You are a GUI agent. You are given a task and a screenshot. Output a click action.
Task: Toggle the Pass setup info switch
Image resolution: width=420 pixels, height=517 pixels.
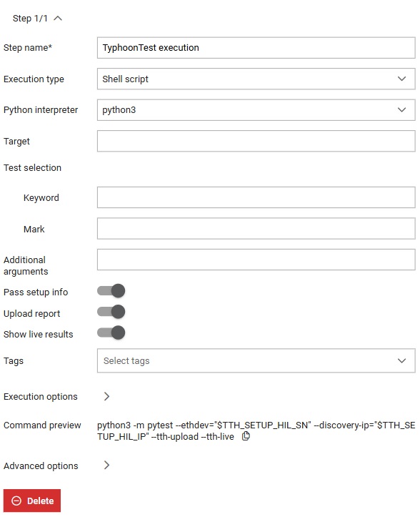coord(111,291)
